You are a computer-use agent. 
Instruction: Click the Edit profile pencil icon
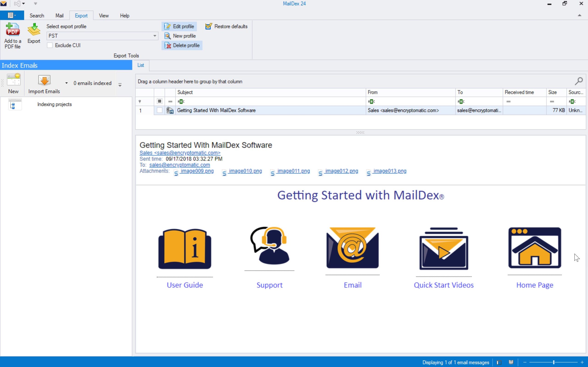click(167, 26)
